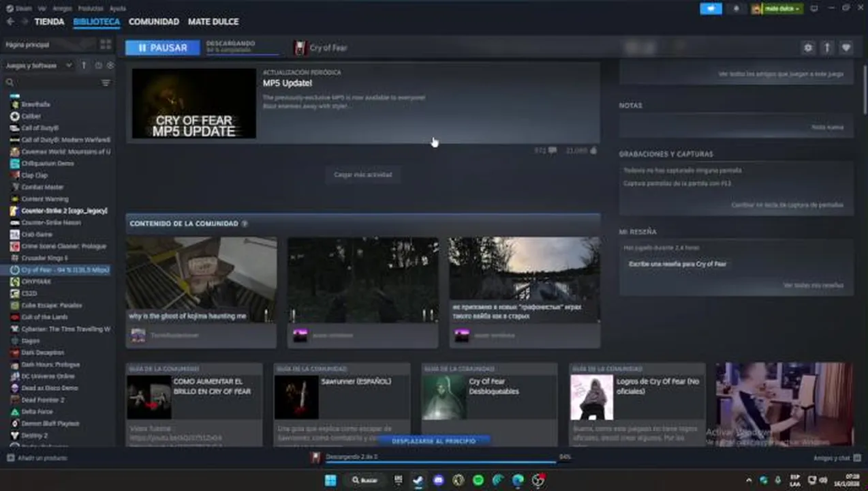
Task: Open the Sawrunner (ESPAÑOL) guide
Action: click(342, 405)
